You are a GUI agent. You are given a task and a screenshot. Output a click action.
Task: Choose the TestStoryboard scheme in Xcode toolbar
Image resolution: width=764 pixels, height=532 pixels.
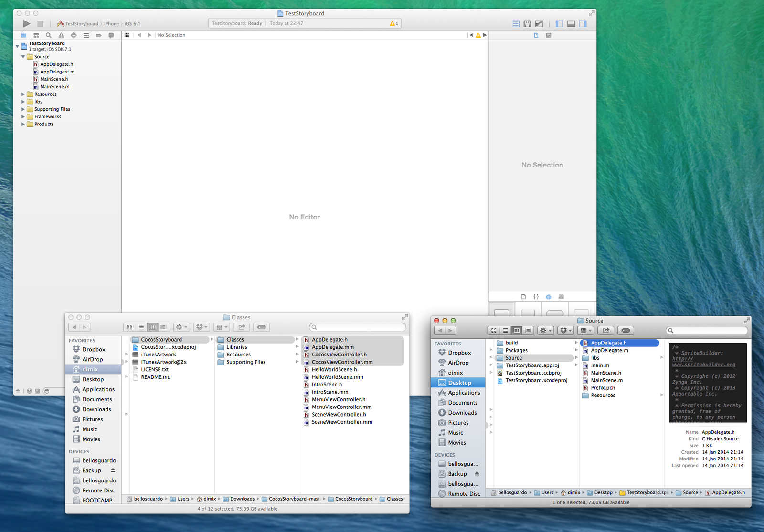tap(77, 23)
